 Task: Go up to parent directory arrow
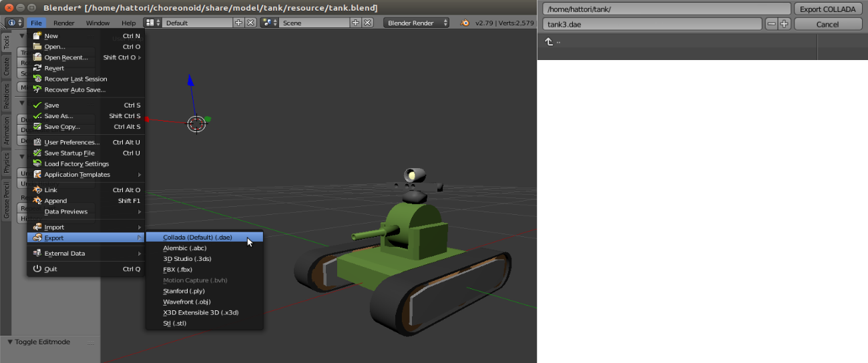549,41
